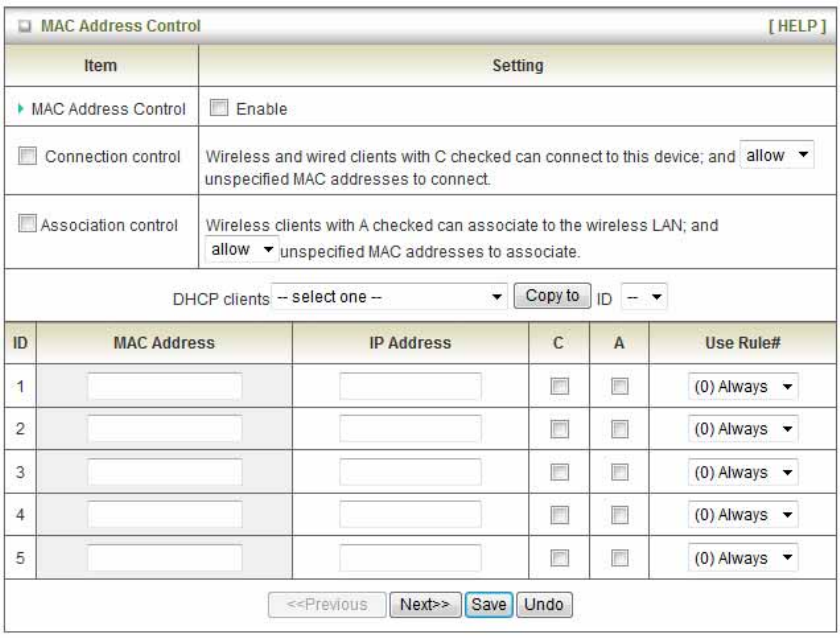840x638 pixels.
Task: Tick the C checkbox for ID 5
Action: click(x=562, y=558)
